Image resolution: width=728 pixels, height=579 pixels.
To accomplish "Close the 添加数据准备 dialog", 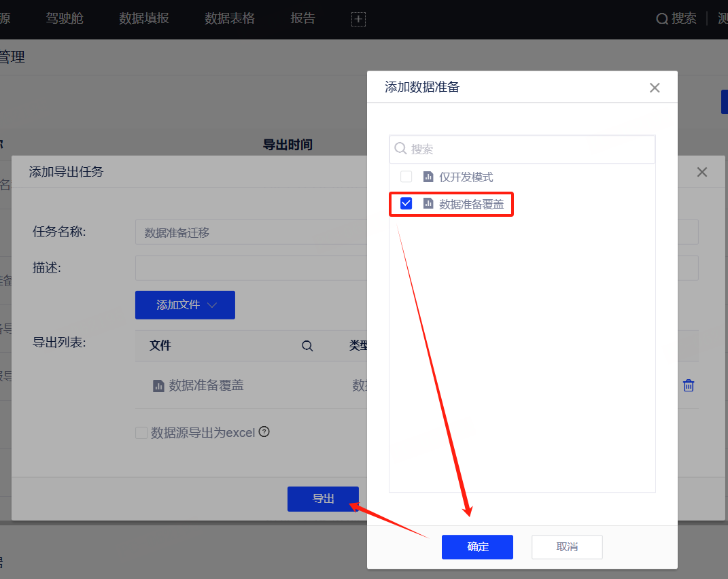I will click(655, 88).
